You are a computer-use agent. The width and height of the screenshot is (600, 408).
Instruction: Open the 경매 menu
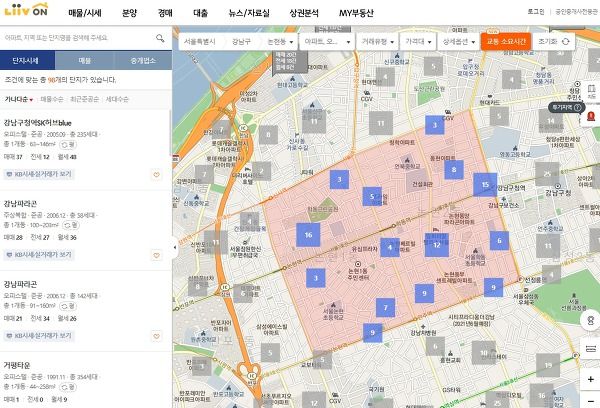pos(165,13)
